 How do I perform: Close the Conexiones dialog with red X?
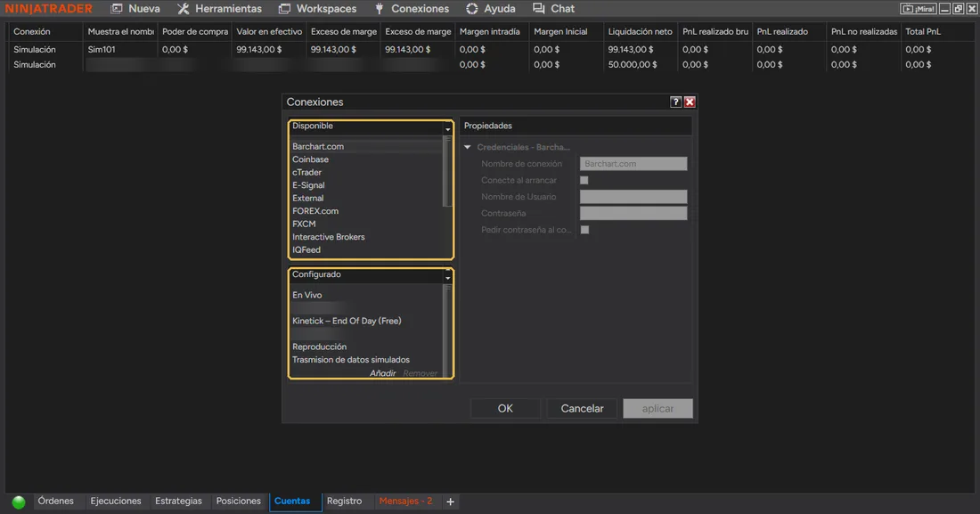coord(690,102)
